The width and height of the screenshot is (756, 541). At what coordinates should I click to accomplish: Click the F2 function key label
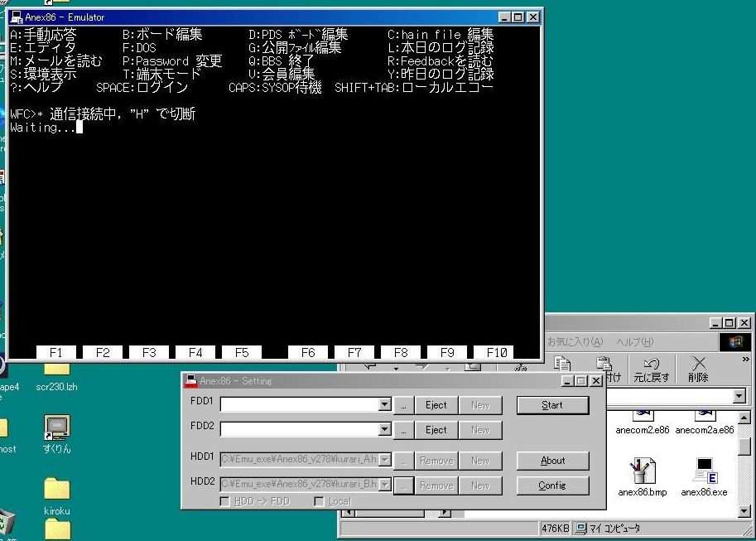(x=103, y=352)
